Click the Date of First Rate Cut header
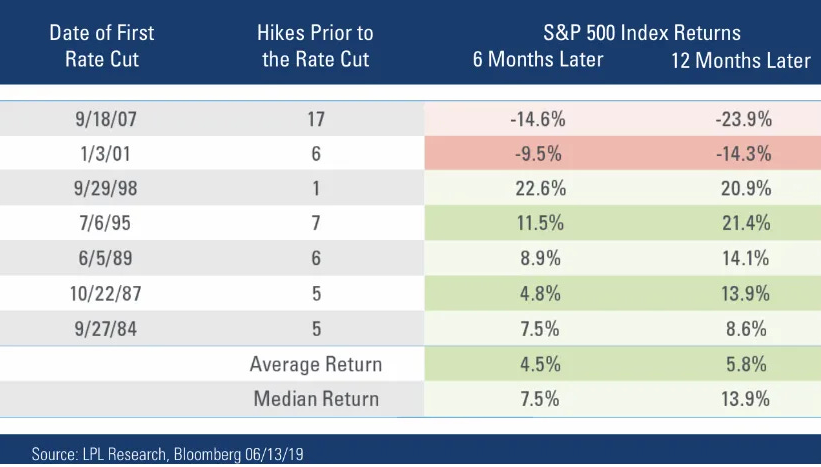821x467 pixels. point(102,46)
